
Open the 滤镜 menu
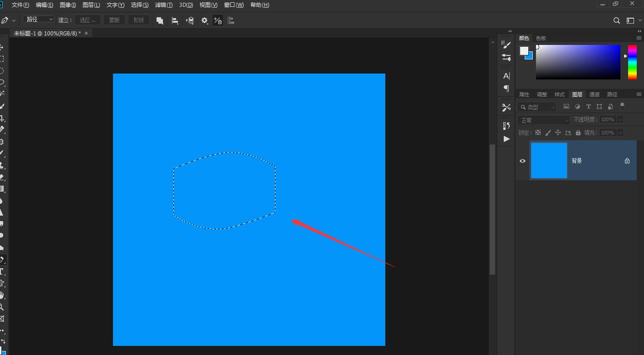163,5
